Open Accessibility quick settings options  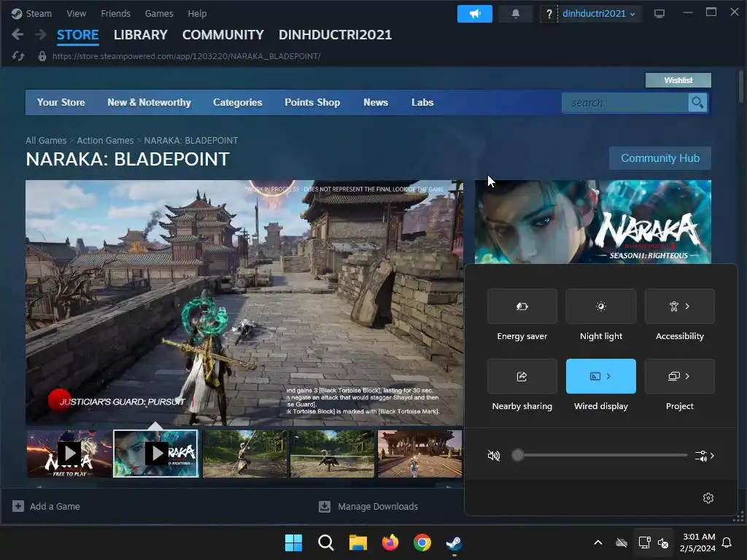pyautogui.click(x=679, y=306)
